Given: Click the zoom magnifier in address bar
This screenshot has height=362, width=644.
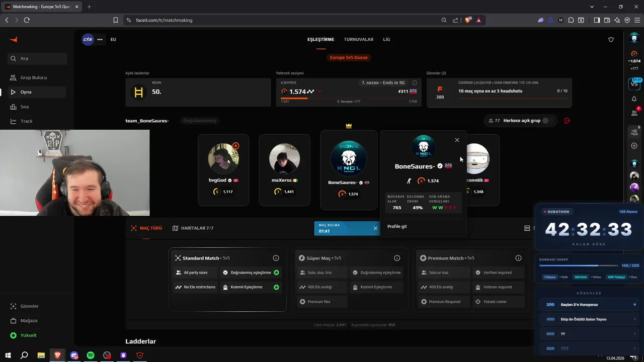Looking at the screenshot, I should tap(444, 20).
